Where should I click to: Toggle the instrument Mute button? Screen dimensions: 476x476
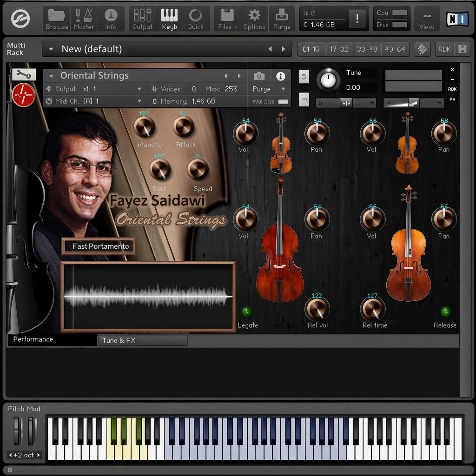tap(304, 99)
